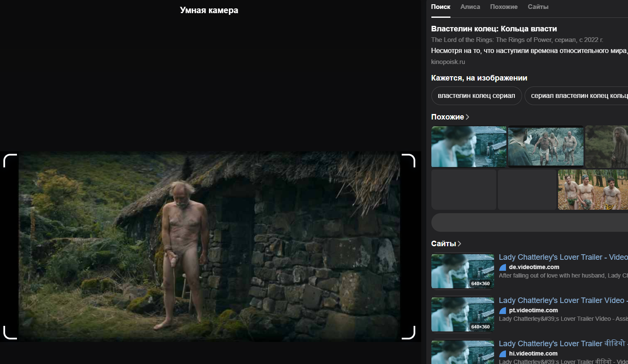Click the 'властелин колец сериал' suggestion chip

pos(476,96)
